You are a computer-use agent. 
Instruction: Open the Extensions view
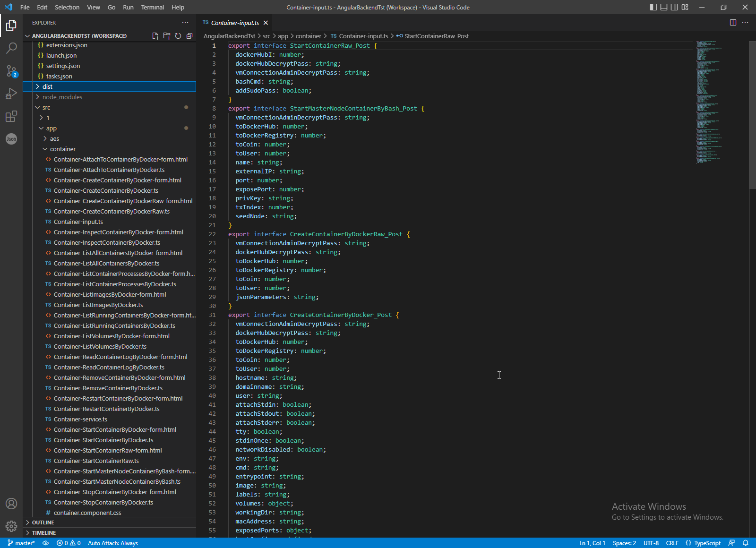pyautogui.click(x=11, y=116)
